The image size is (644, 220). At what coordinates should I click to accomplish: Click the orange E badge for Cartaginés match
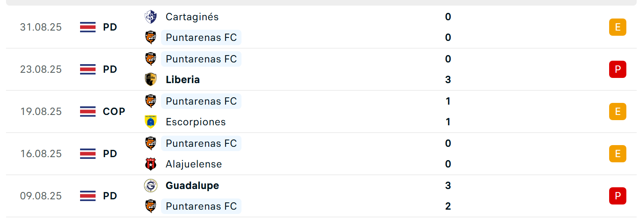coord(618,27)
